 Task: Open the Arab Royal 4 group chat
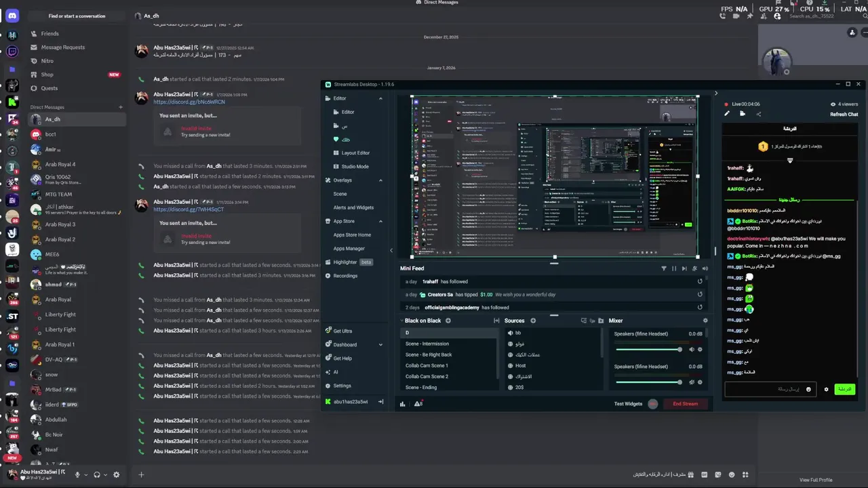coord(77,164)
